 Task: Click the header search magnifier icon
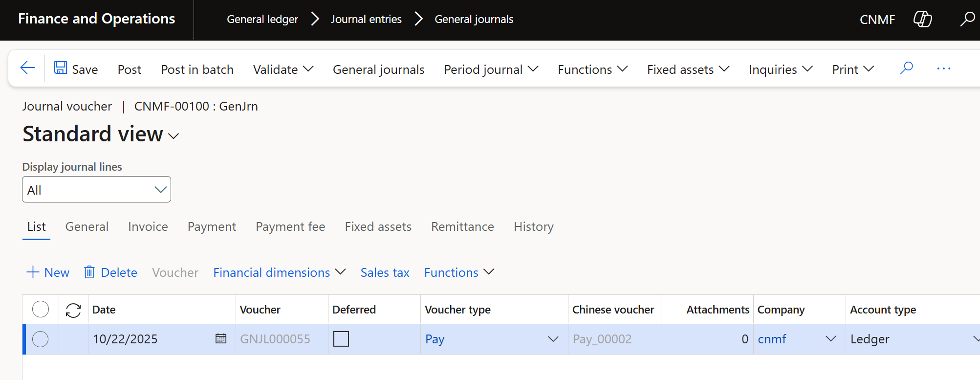click(967, 20)
